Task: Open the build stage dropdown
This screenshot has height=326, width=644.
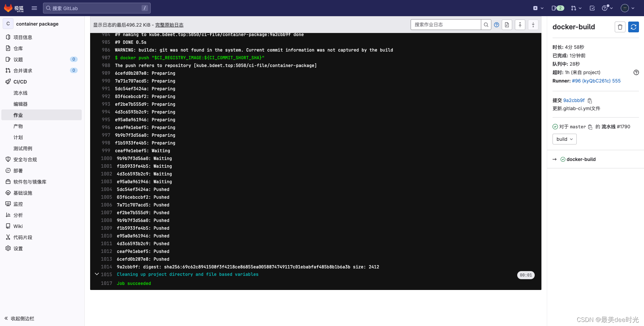Action: click(x=565, y=139)
